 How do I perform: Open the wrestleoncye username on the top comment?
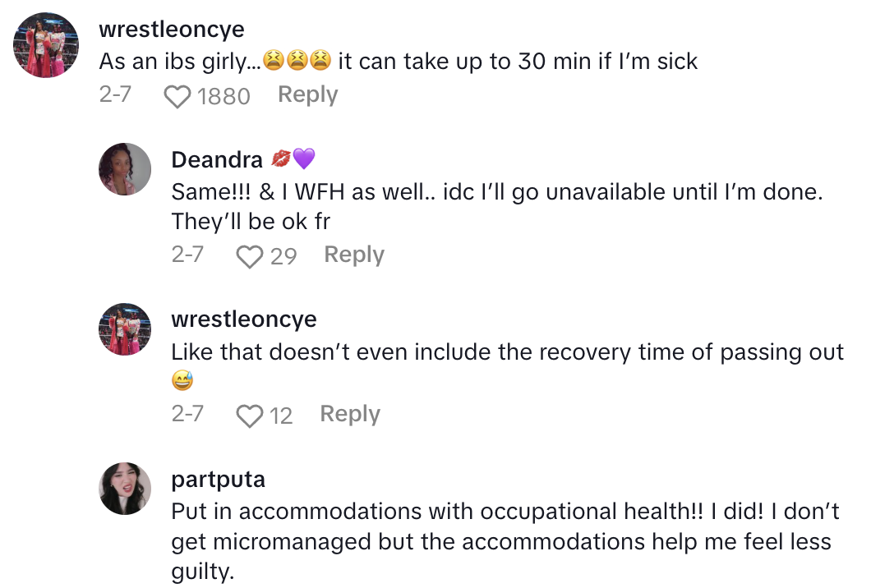tap(171, 30)
